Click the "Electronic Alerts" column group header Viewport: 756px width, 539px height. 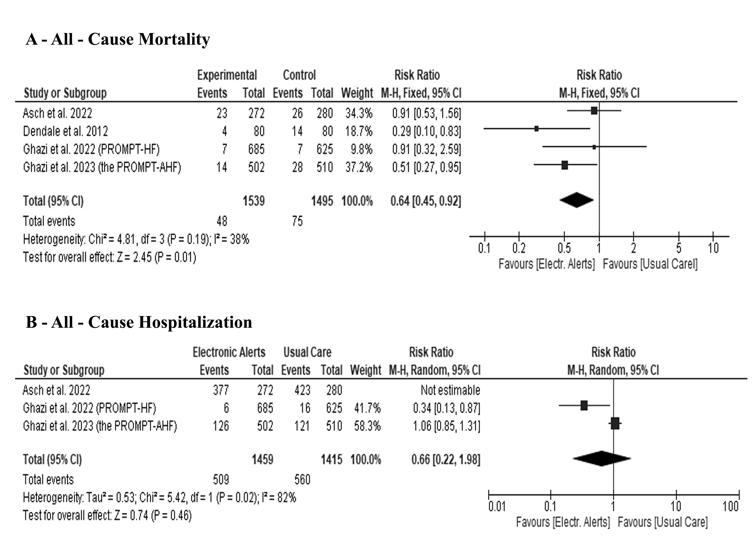tap(229, 352)
